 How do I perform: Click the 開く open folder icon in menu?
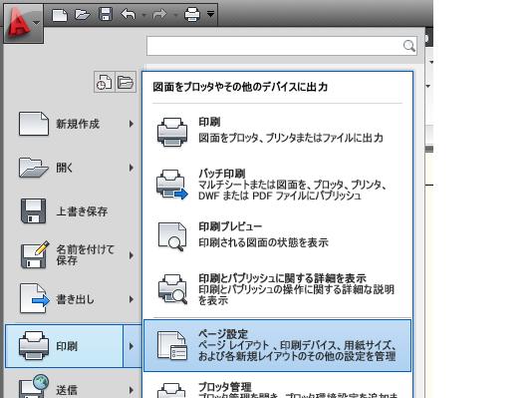click(33, 168)
